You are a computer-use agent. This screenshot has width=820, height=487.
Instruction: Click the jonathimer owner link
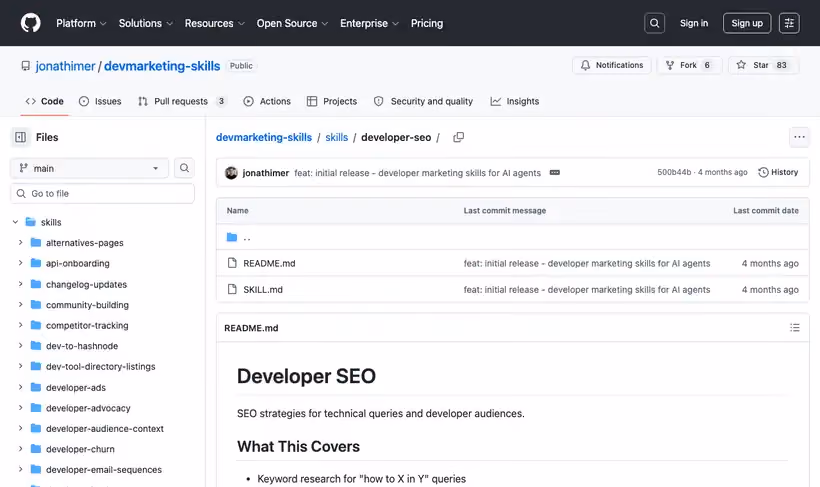point(65,66)
